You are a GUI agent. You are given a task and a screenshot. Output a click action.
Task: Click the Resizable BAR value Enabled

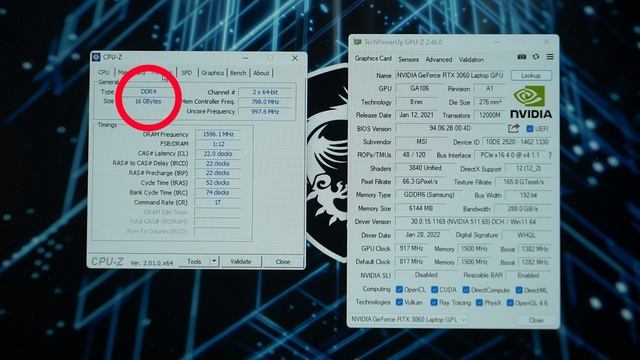[529, 276]
